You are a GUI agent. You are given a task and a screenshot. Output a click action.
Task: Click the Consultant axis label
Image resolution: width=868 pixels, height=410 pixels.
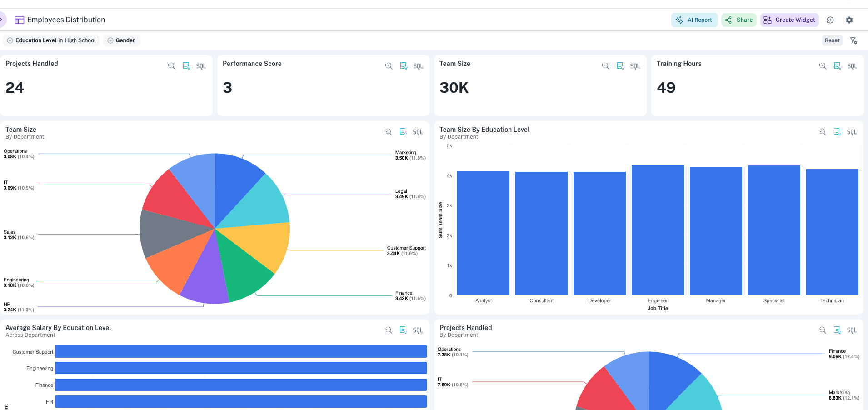coord(541,301)
